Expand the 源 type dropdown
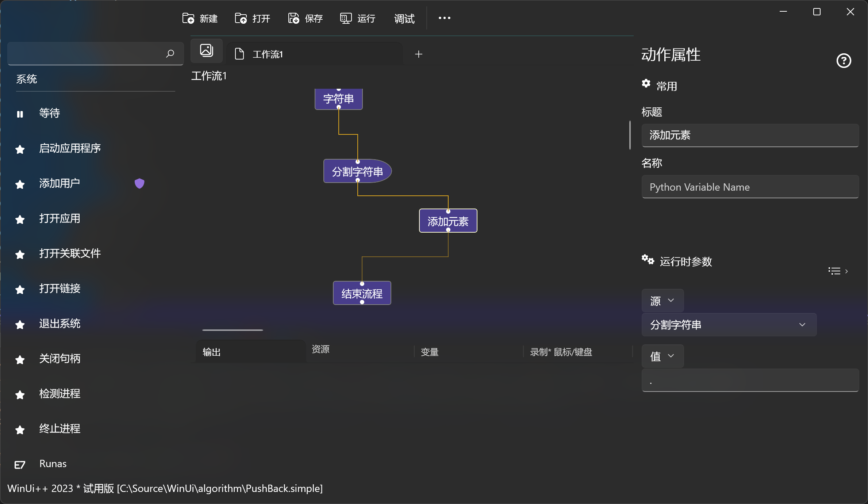 [662, 301]
